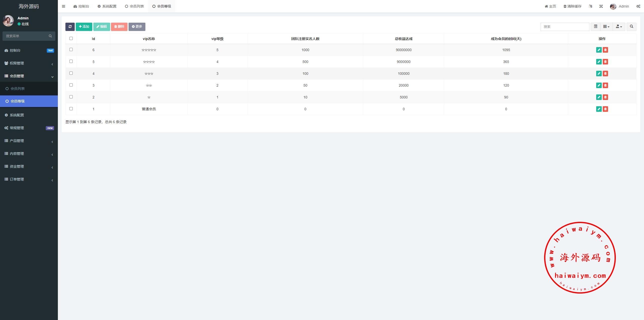The height and width of the screenshot is (320, 644).
Task: Click the hamburger sidebar toggle icon
Action: pyautogui.click(x=63, y=6)
